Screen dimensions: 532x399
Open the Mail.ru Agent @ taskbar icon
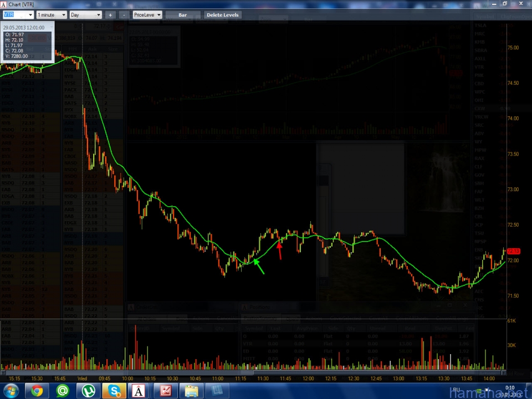(x=63, y=391)
